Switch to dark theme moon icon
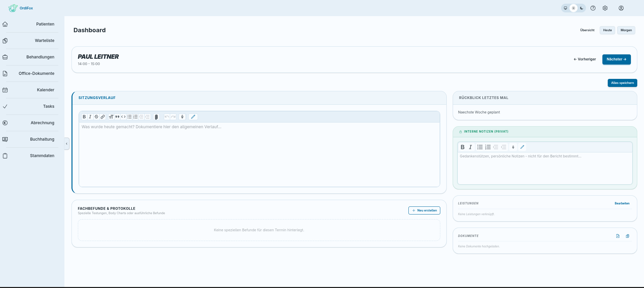This screenshot has width=644, height=288. click(582, 8)
